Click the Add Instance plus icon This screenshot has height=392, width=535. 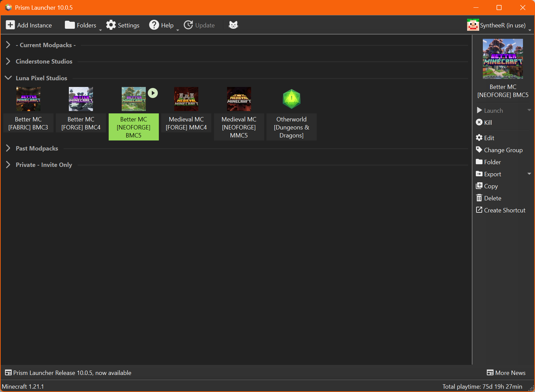[x=10, y=25]
